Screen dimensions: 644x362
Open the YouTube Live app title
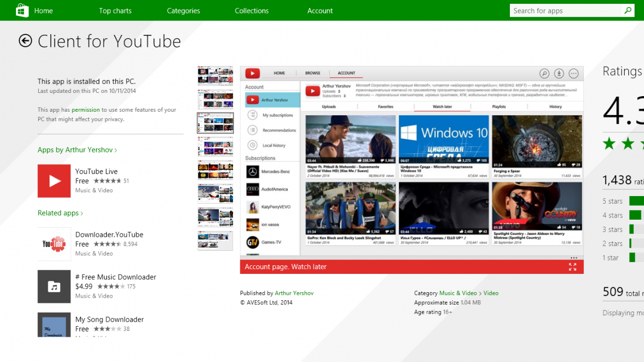96,171
